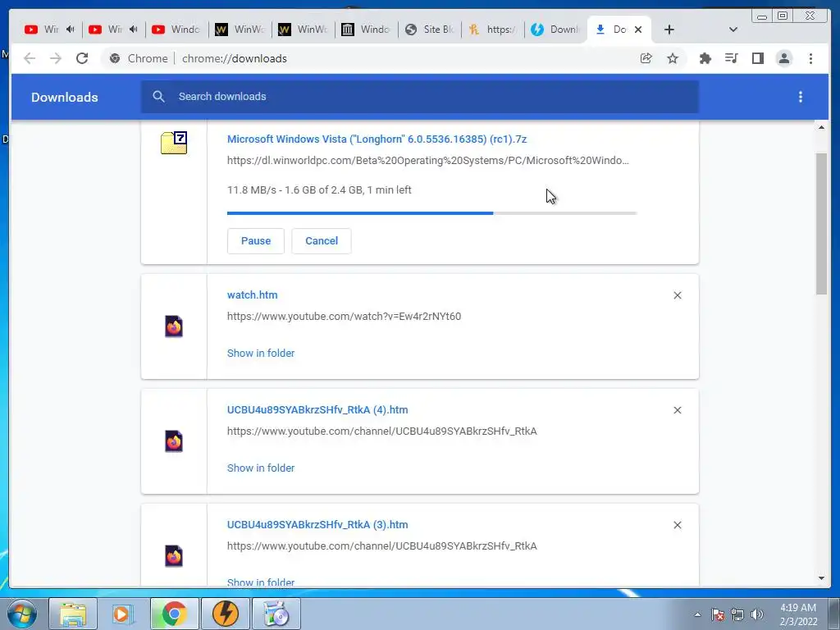This screenshot has height=630, width=840.
Task: Show UCBU4u89SYABkrzSHfv_RtkA (4).htm in folder
Action: [261, 468]
